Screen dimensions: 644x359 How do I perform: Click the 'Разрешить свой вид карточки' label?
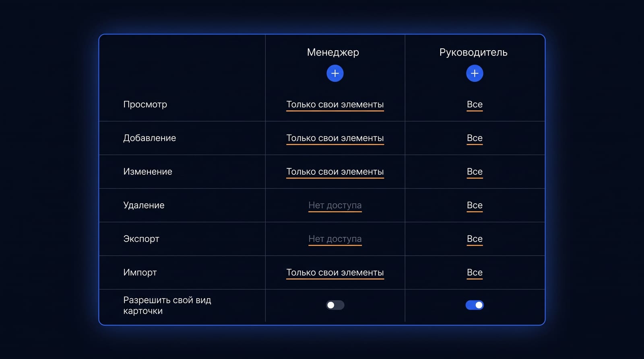(167, 306)
